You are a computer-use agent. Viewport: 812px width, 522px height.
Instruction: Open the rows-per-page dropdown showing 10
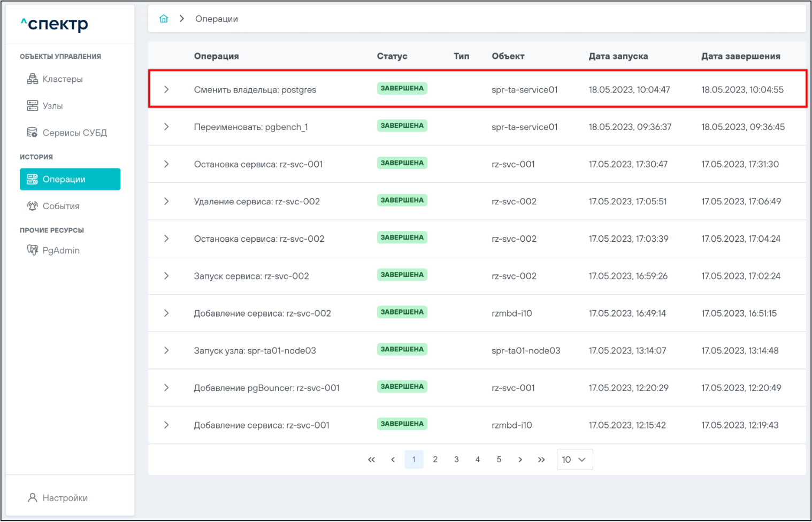(574, 459)
